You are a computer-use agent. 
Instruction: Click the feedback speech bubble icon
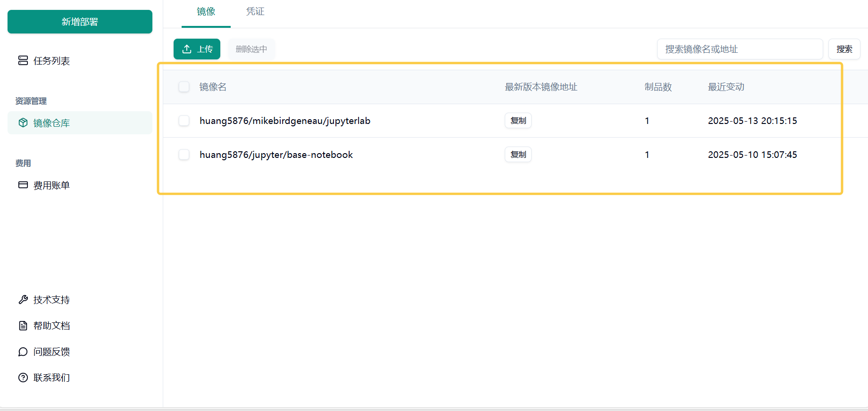[23, 352]
